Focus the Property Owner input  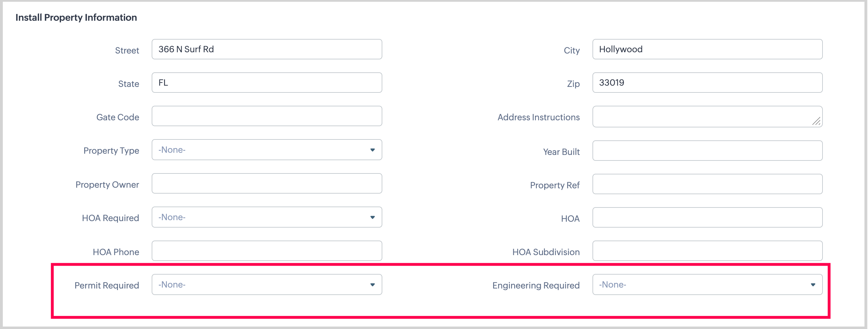tap(267, 184)
